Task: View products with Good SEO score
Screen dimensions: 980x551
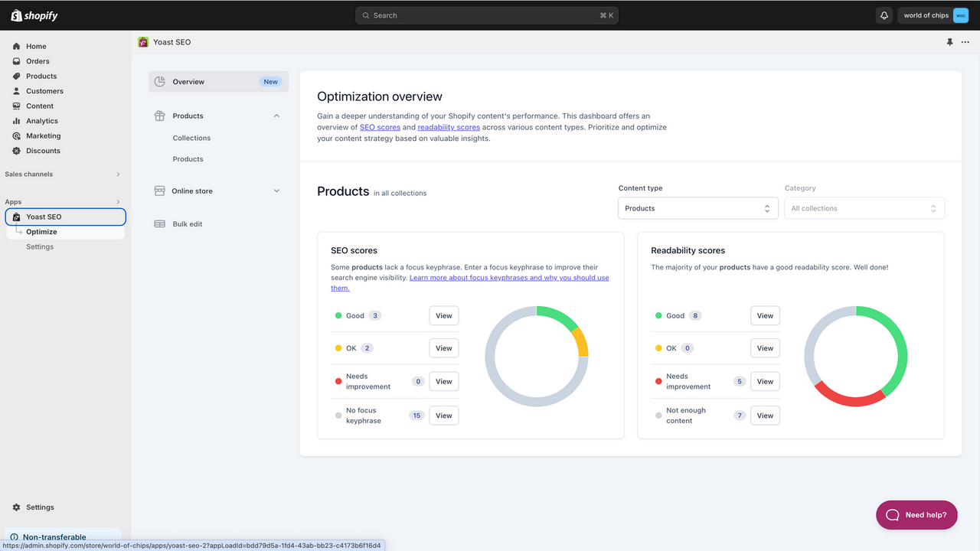Action: (x=444, y=315)
